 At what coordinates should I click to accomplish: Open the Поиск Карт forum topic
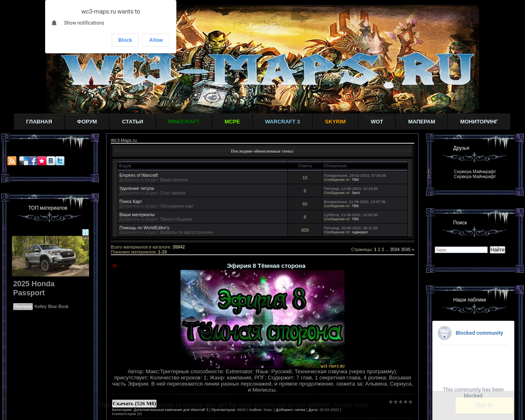(131, 201)
